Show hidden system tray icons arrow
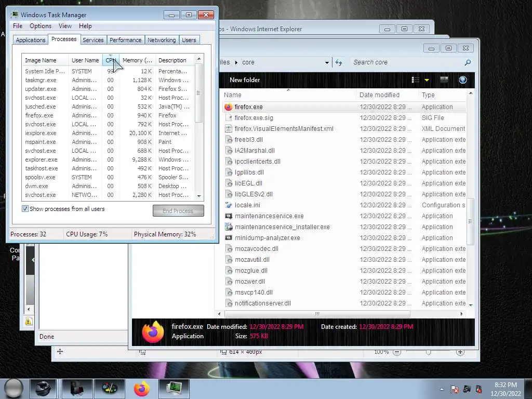Viewport: 532px width, 399px height. click(x=442, y=389)
